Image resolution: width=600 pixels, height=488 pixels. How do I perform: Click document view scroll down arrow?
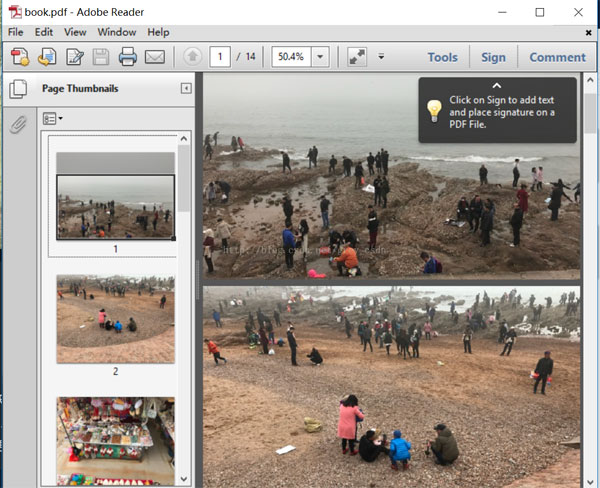(x=590, y=482)
